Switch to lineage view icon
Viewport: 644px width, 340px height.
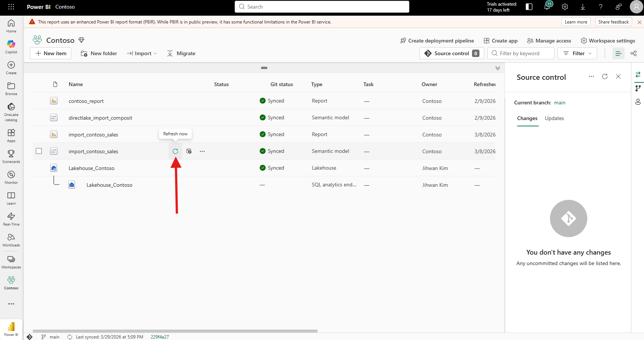(x=634, y=53)
